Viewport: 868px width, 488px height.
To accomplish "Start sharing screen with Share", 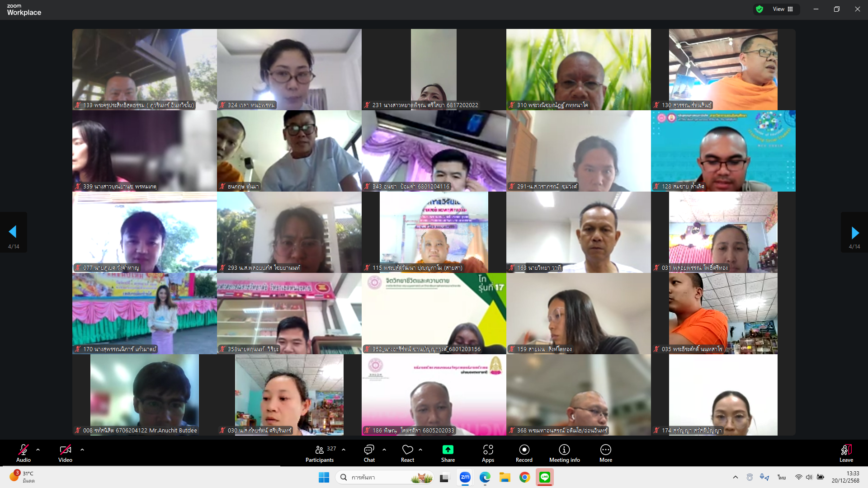I will tap(448, 450).
